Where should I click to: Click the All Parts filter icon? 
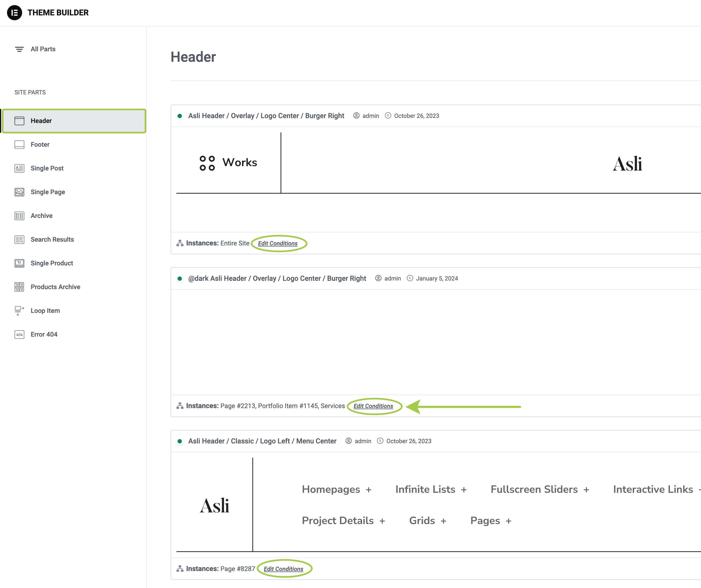pos(19,49)
